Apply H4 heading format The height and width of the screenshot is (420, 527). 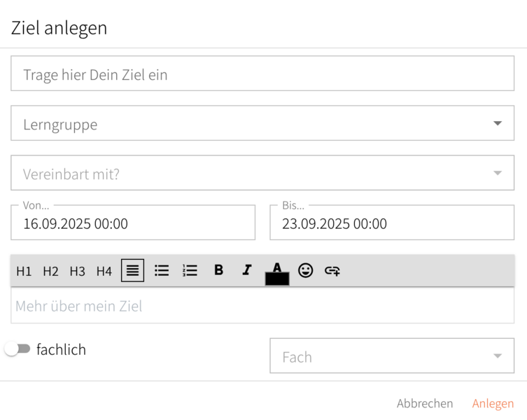point(104,271)
